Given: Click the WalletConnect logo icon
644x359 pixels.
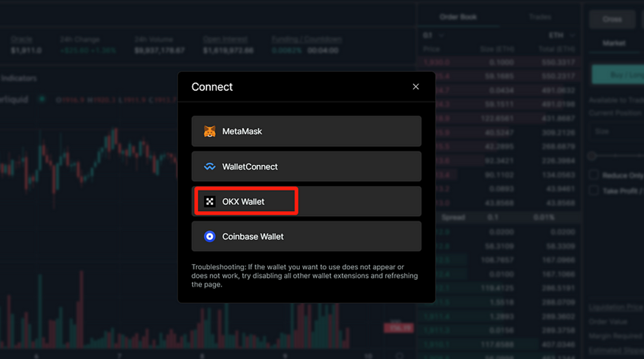Looking at the screenshot, I should pyautogui.click(x=210, y=166).
